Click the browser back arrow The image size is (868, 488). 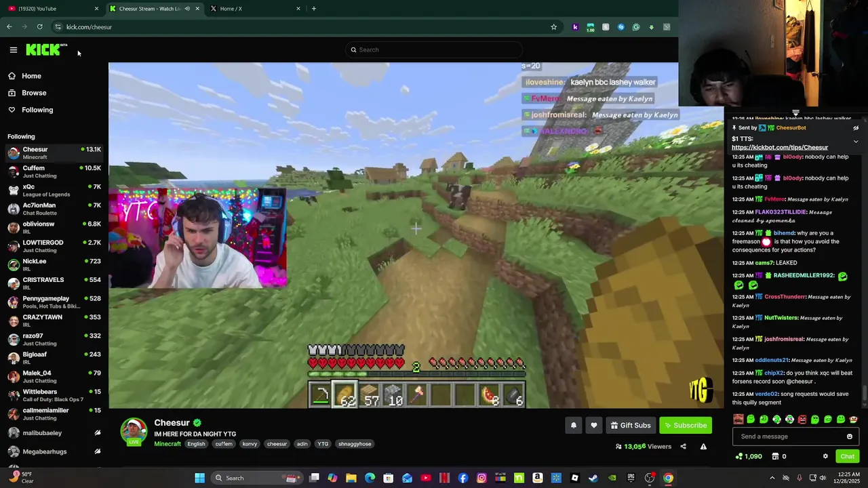9,27
